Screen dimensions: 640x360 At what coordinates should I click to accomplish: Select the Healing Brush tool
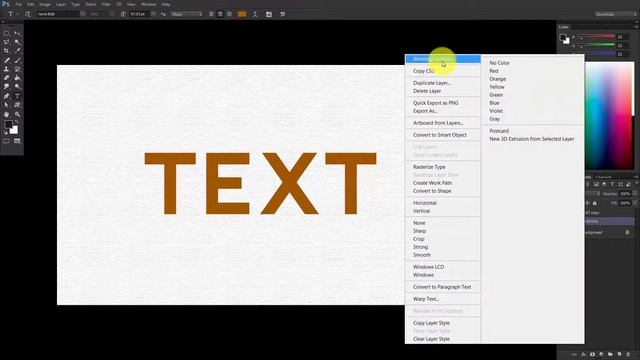point(7,60)
